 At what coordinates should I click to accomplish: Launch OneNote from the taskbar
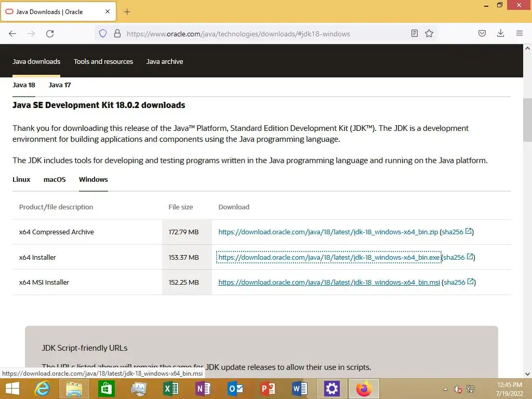coord(203,389)
